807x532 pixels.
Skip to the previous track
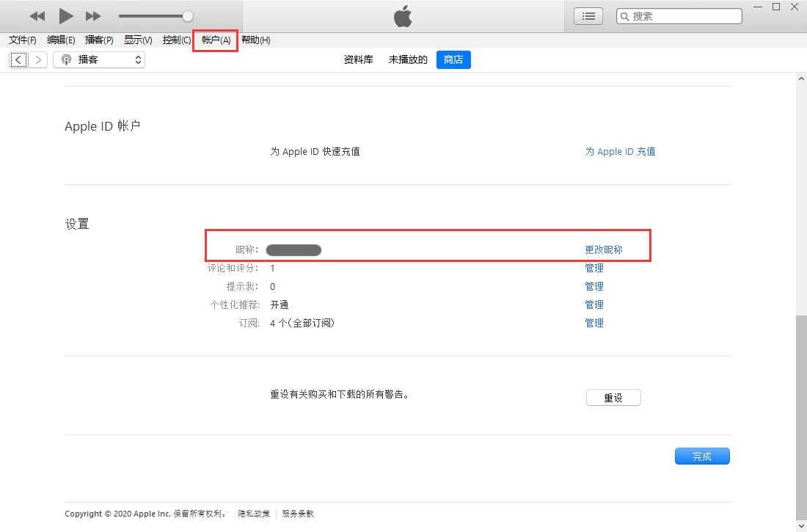click(x=37, y=15)
